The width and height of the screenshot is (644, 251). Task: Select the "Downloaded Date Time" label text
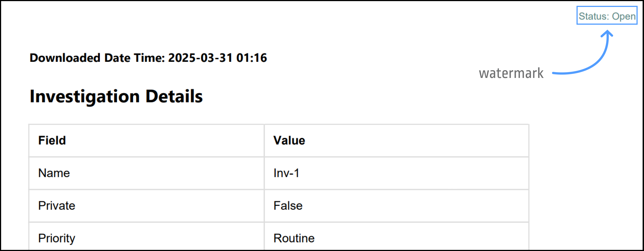(97, 58)
